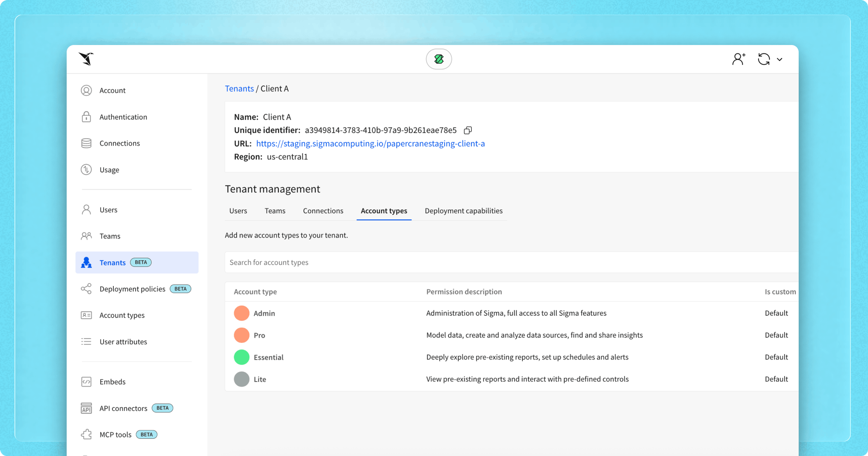Open Embeds page
This screenshot has height=456, width=868.
(x=137, y=381)
